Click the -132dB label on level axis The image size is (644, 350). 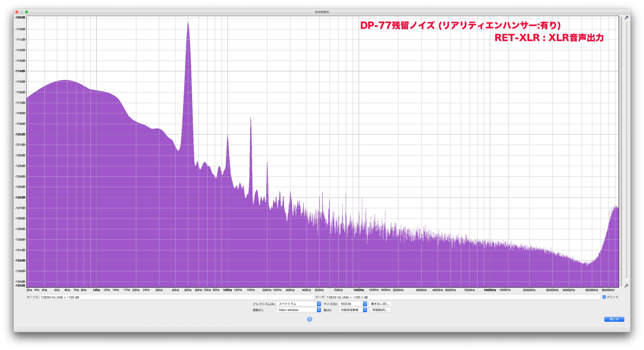tap(20, 261)
